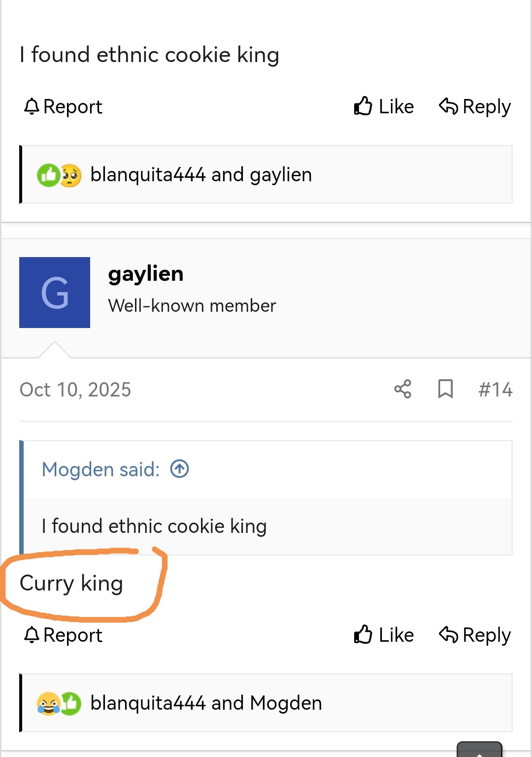Reply to the top Mogden post
Screen dimensions: 532x757
(x=475, y=106)
